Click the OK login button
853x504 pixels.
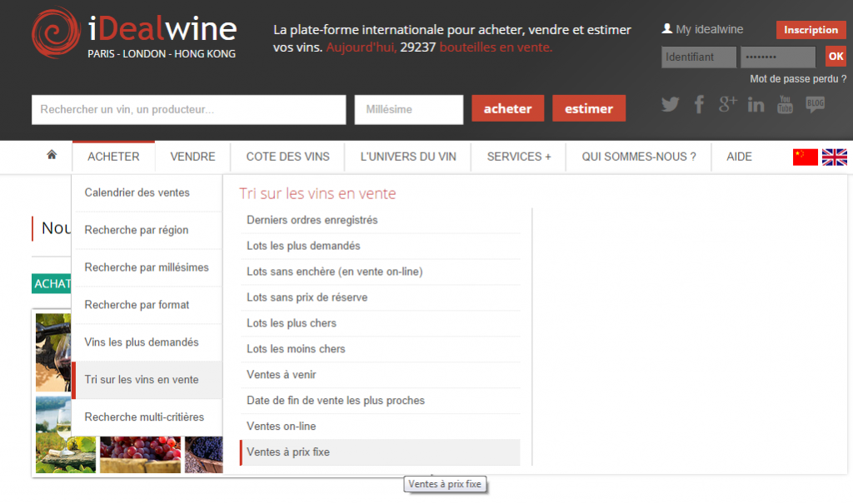(836, 56)
